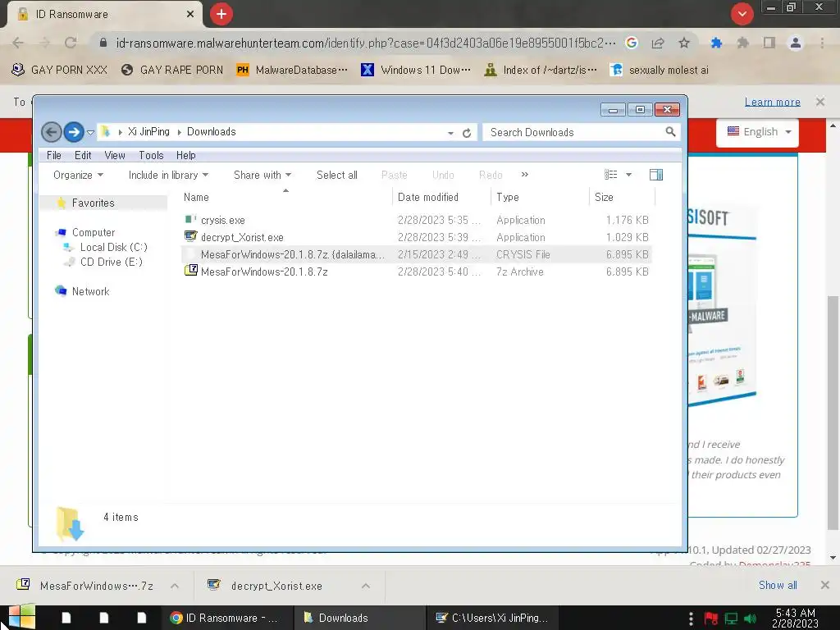Select Favorites in the navigation pane
Viewport: 840px width, 630px height.
[x=94, y=203]
